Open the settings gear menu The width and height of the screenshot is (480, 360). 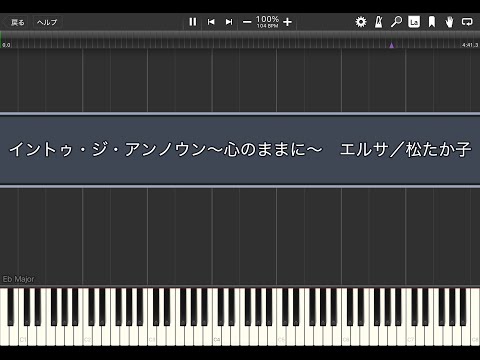[x=361, y=22]
